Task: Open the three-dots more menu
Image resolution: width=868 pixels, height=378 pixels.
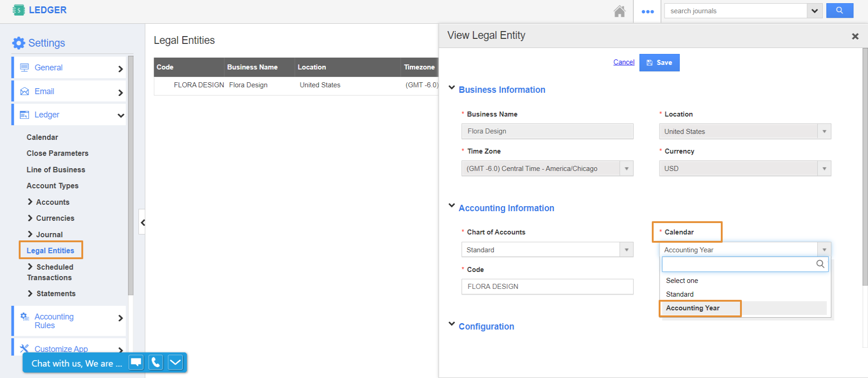Action: pyautogui.click(x=647, y=11)
